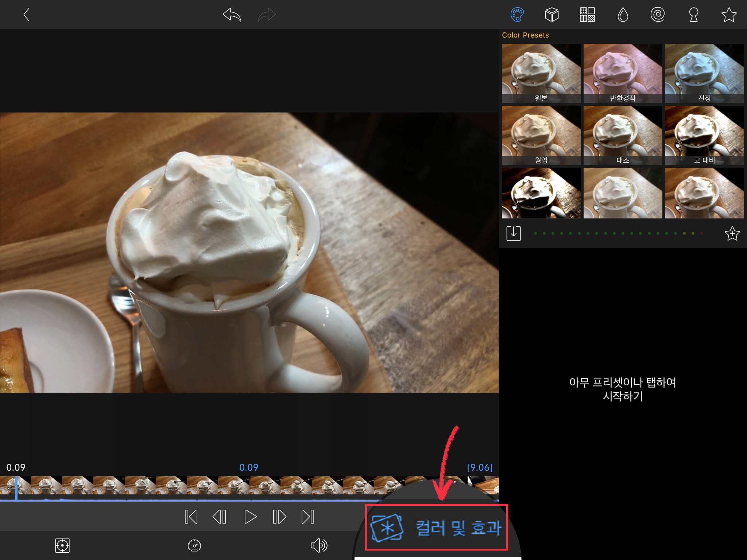Open the 컬러 및 효과 panel
Viewport: 747px width, 560px height.
436,528
